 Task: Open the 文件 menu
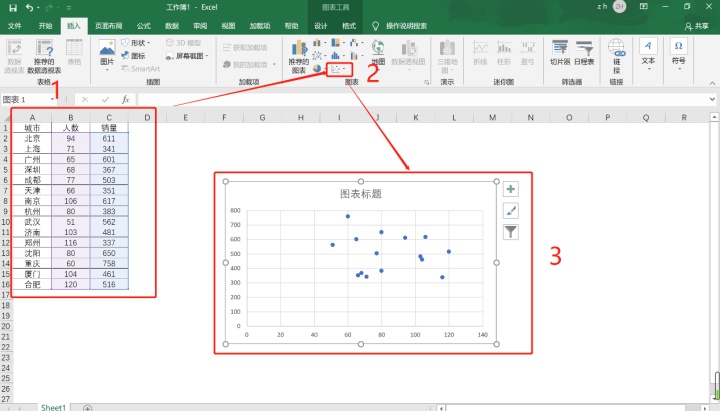(14, 26)
